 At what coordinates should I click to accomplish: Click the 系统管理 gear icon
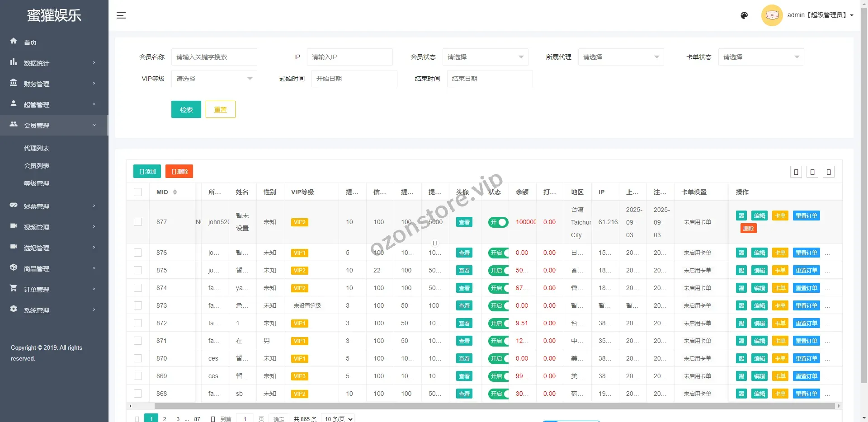click(x=14, y=309)
